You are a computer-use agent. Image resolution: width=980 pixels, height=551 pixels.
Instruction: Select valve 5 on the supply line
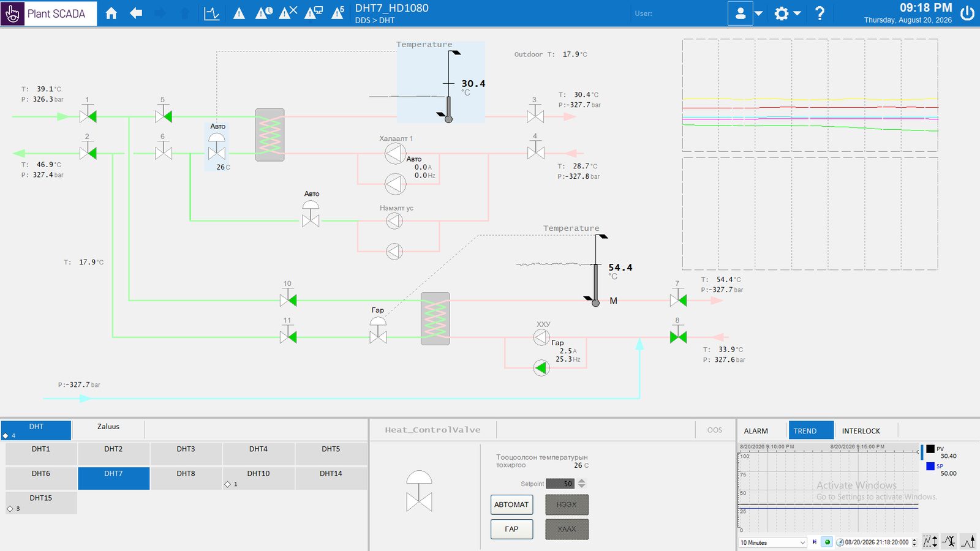pyautogui.click(x=164, y=115)
